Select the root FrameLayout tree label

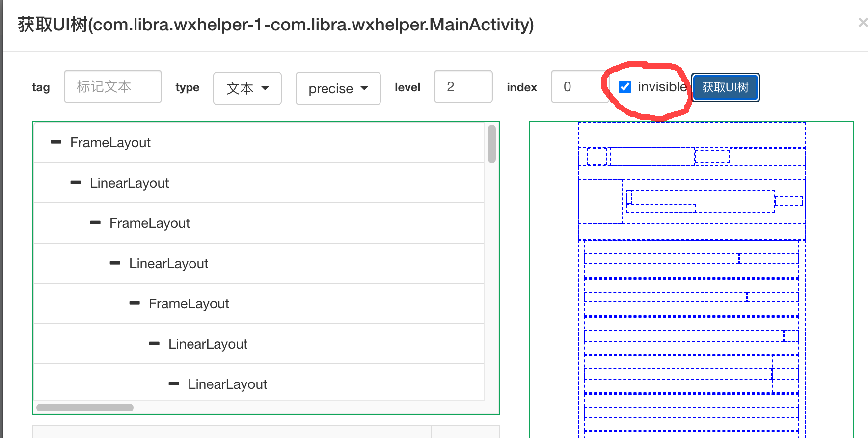pos(110,143)
